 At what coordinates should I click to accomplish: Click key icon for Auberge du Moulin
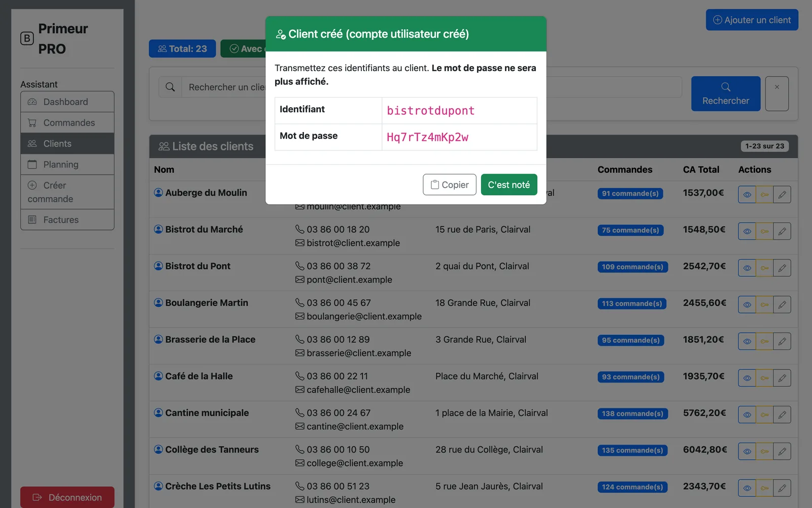pos(764,195)
